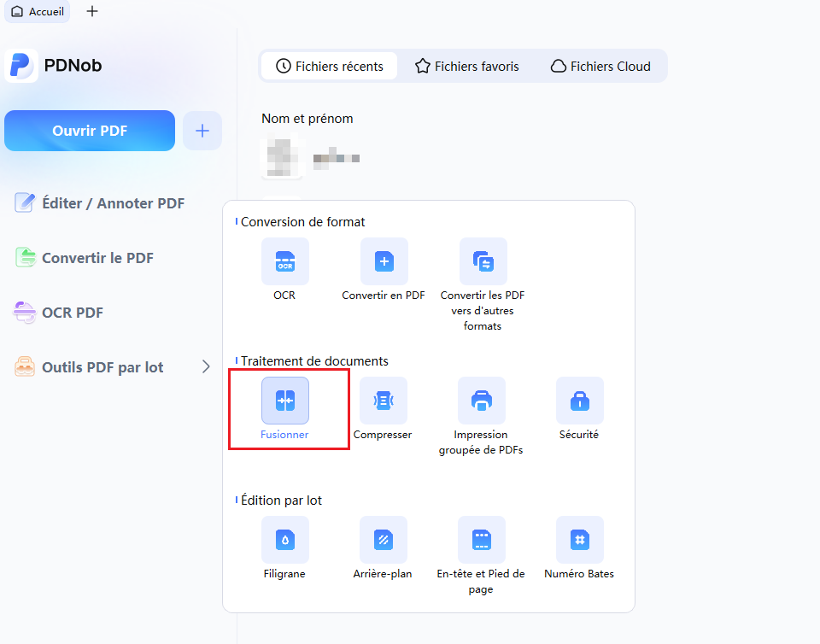Screen dimensions: 820x644
Task: Open the Compresser tool
Action: (384, 401)
